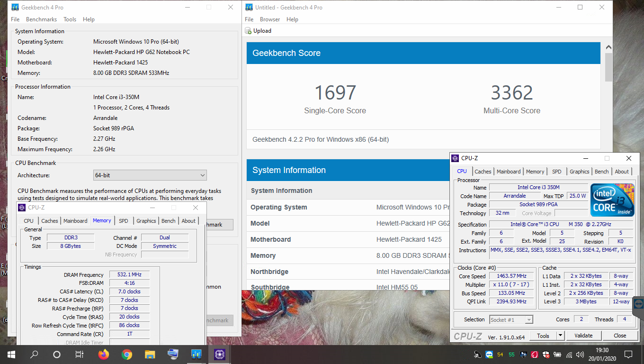Click Untitled Geekbench window title icon

point(249,8)
